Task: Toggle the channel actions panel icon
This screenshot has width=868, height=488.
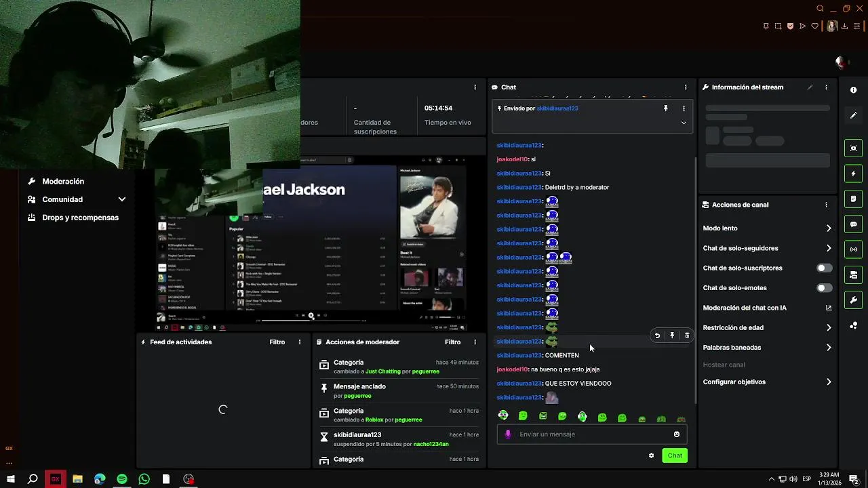Action: [853, 274]
